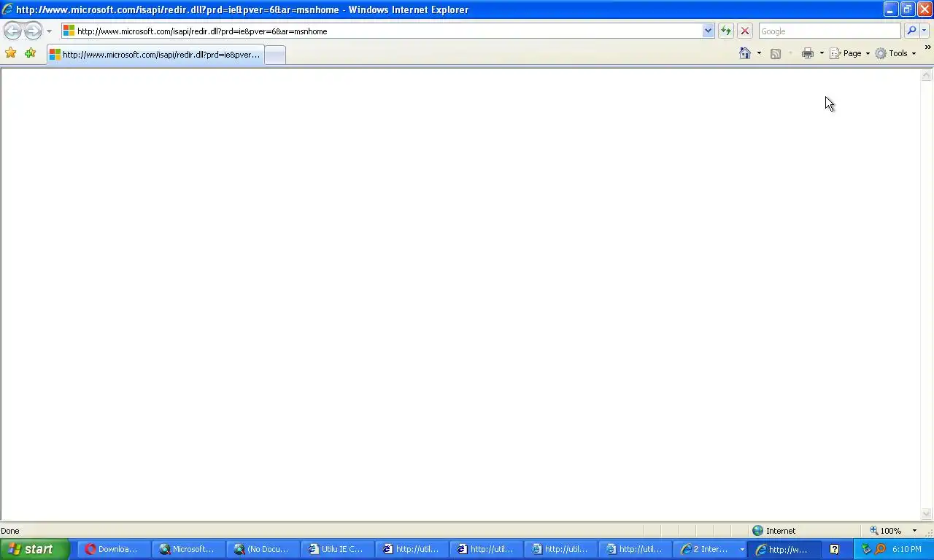The width and height of the screenshot is (934, 560).
Task: Click the 'Done' status bar text
Action: point(10,531)
